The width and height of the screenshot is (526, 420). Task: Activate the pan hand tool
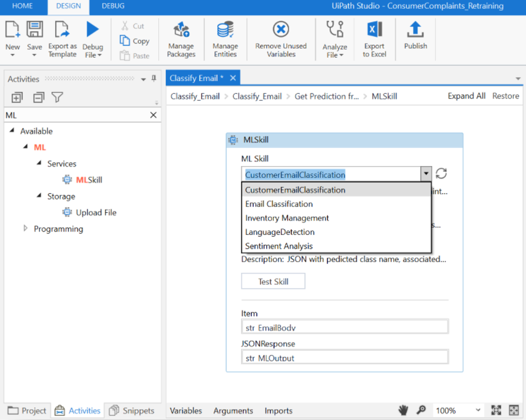pos(403,410)
